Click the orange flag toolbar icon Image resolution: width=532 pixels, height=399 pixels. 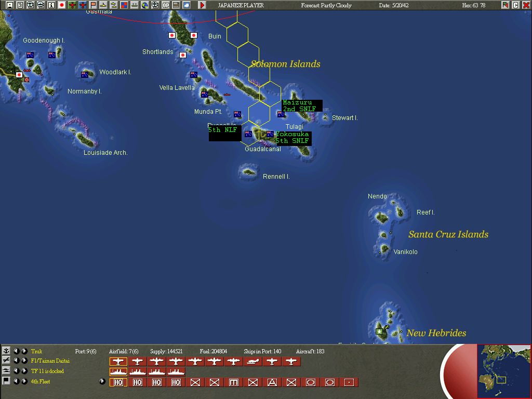pyautogui.click(x=92, y=5)
